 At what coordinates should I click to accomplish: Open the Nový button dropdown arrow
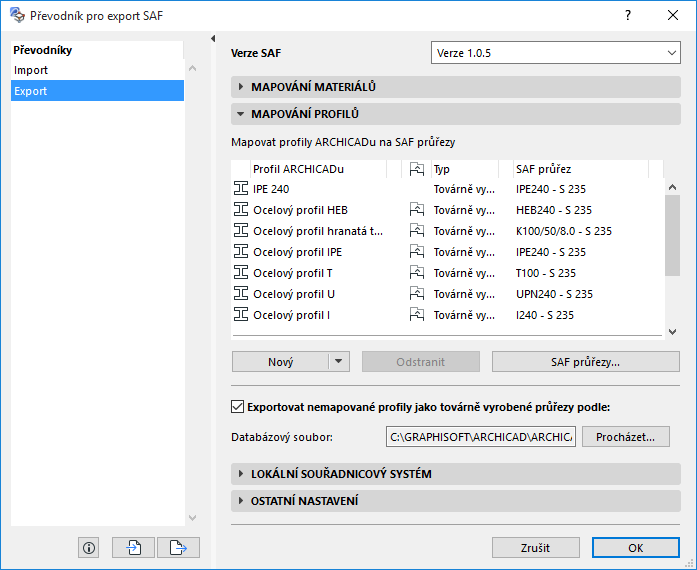click(339, 361)
